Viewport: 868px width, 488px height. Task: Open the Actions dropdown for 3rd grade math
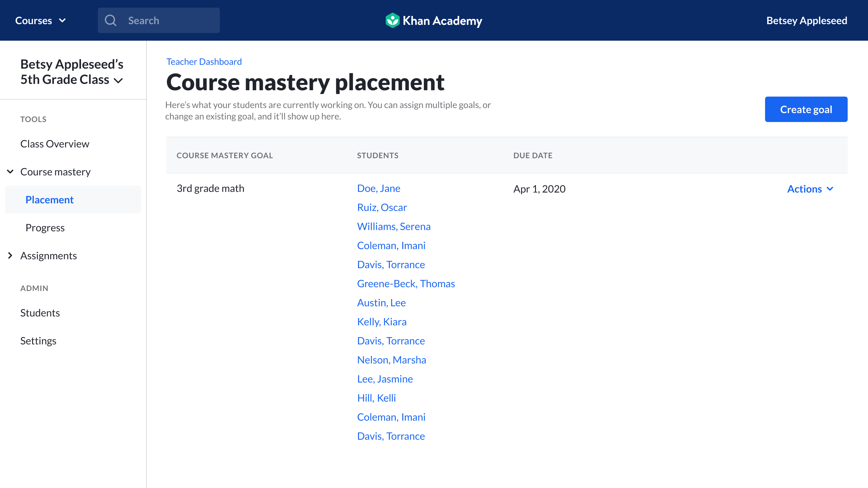click(x=810, y=189)
